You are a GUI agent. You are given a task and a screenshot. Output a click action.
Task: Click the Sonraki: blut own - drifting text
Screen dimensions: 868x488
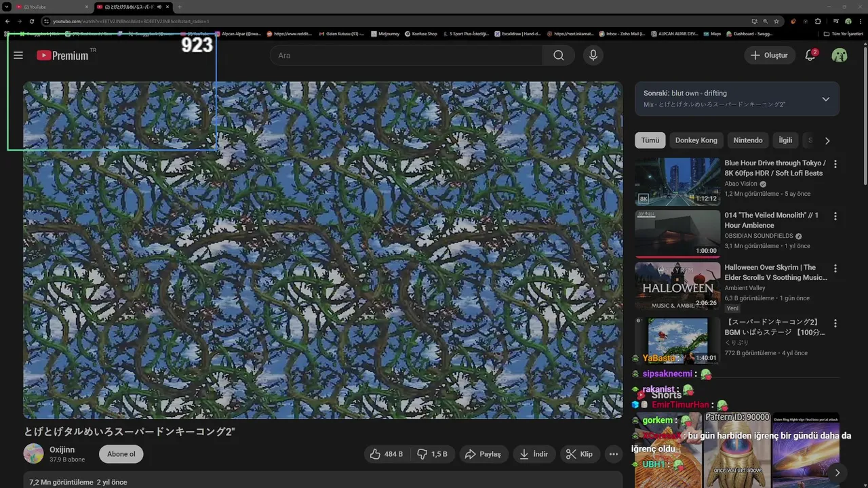click(x=685, y=93)
